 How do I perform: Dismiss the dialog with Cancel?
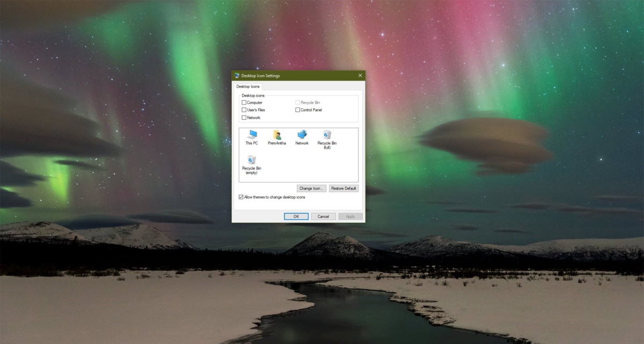point(324,216)
